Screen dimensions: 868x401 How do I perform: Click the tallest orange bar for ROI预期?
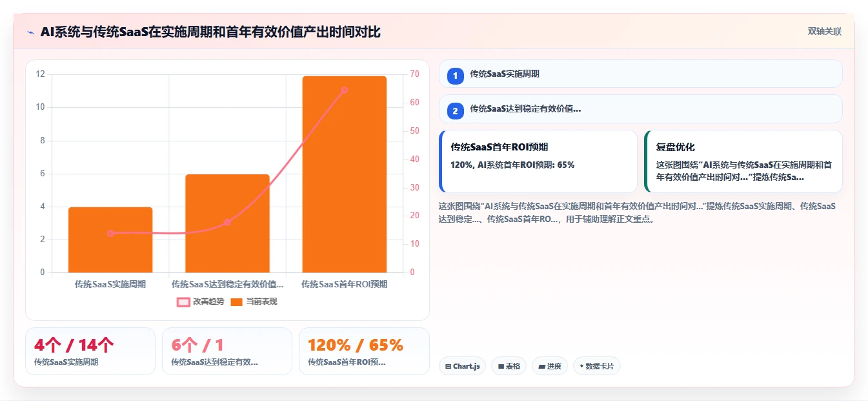pyautogui.click(x=344, y=174)
